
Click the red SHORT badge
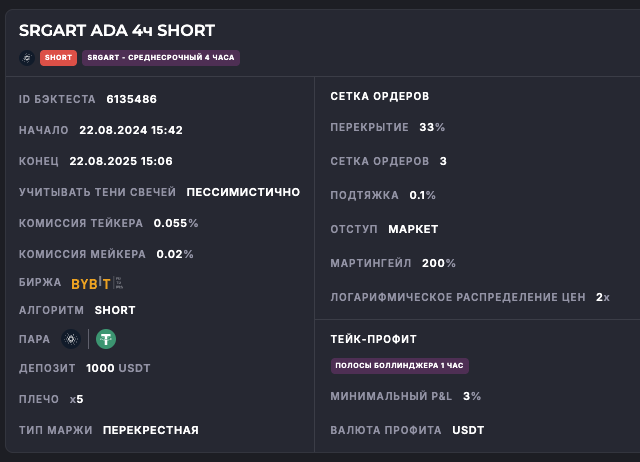click(x=59, y=58)
